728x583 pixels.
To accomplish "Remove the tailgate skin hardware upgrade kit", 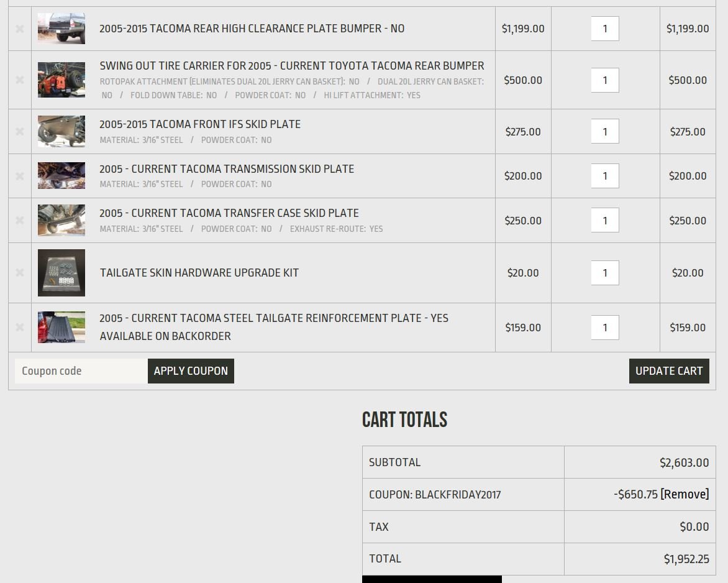I will (x=19, y=273).
